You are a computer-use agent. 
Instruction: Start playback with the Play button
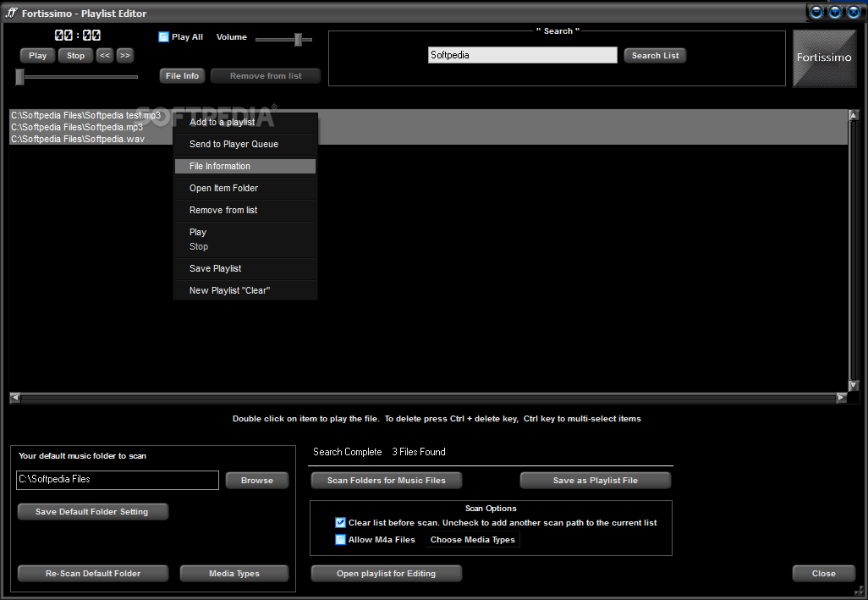37,55
